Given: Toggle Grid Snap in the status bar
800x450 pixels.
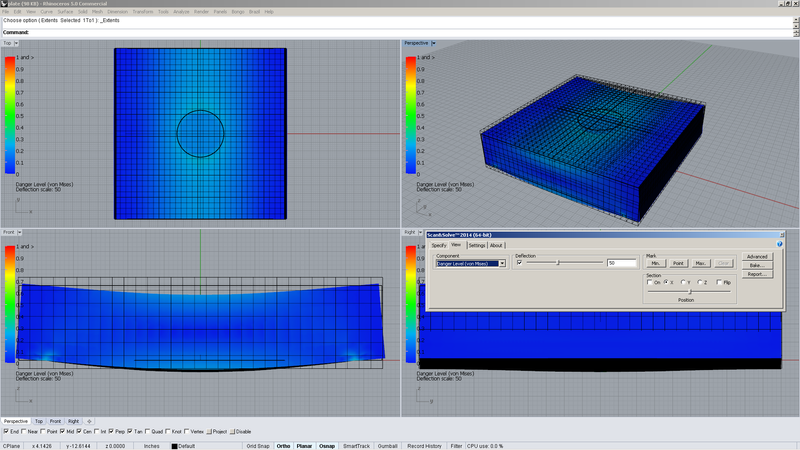Looking at the screenshot, I should tap(257, 446).
